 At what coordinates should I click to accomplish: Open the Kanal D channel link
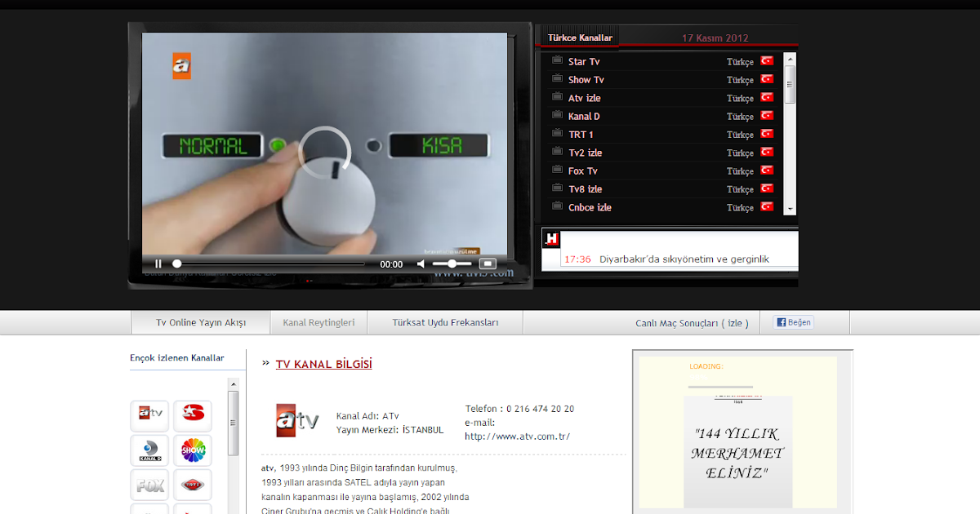[584, 117]
